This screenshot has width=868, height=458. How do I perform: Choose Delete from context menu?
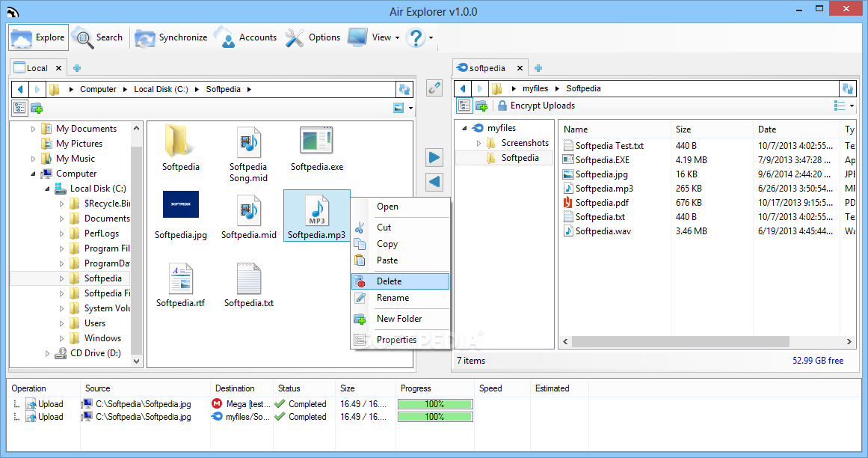point(400,281)
